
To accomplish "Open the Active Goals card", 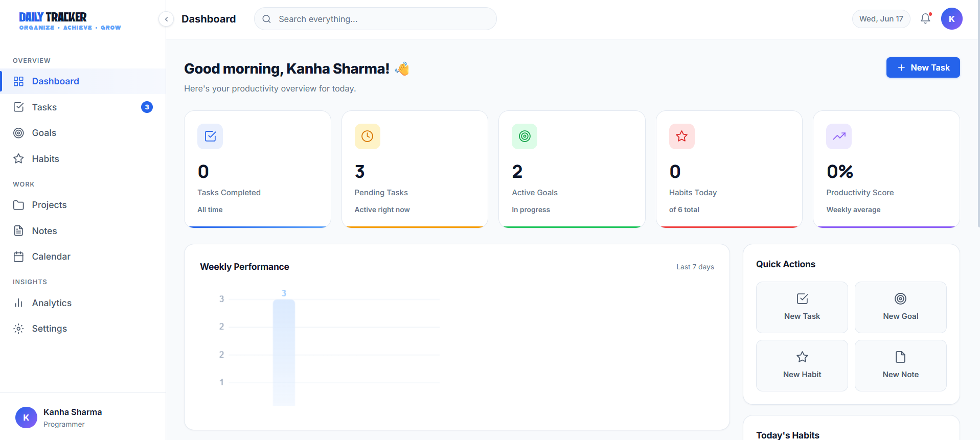I will [x=572, y=169].
